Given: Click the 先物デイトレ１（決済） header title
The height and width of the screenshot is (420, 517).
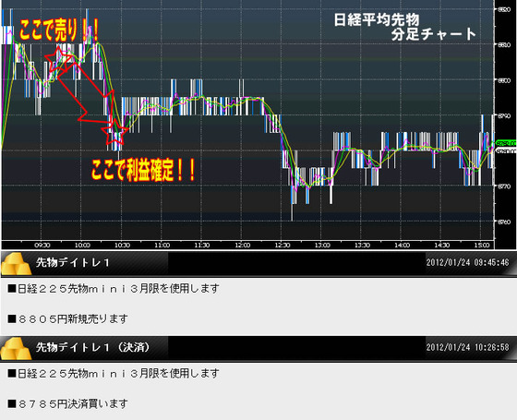Looking at the screenshot, I should 93,347.
